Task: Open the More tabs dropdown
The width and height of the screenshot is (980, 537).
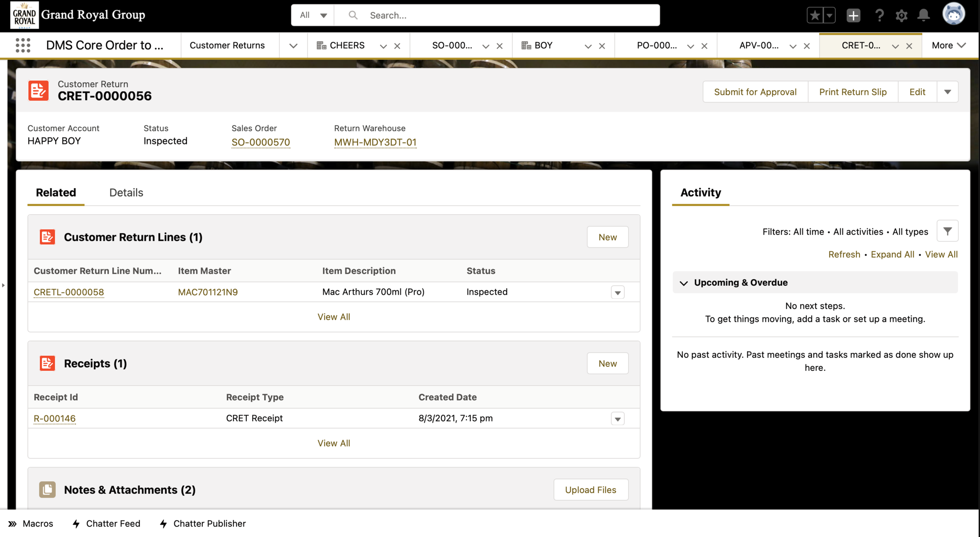Action: [949, 45]
